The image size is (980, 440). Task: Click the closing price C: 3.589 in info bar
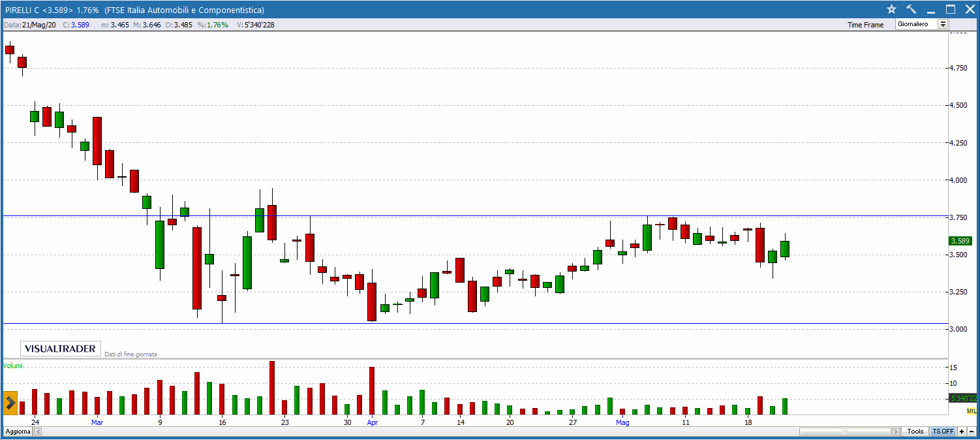tap(76, 25)
